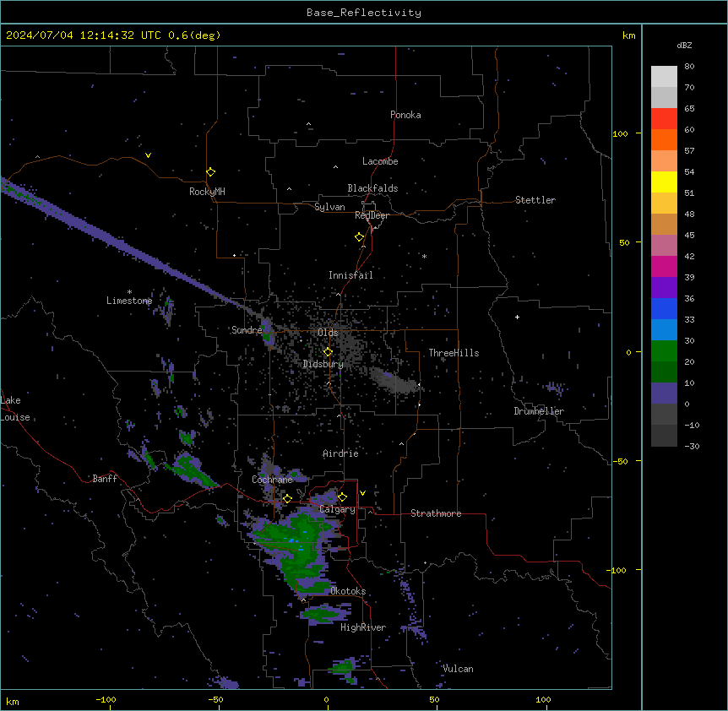Select the Olds label
Screen dimensions: 728x711
coord(328,333)
